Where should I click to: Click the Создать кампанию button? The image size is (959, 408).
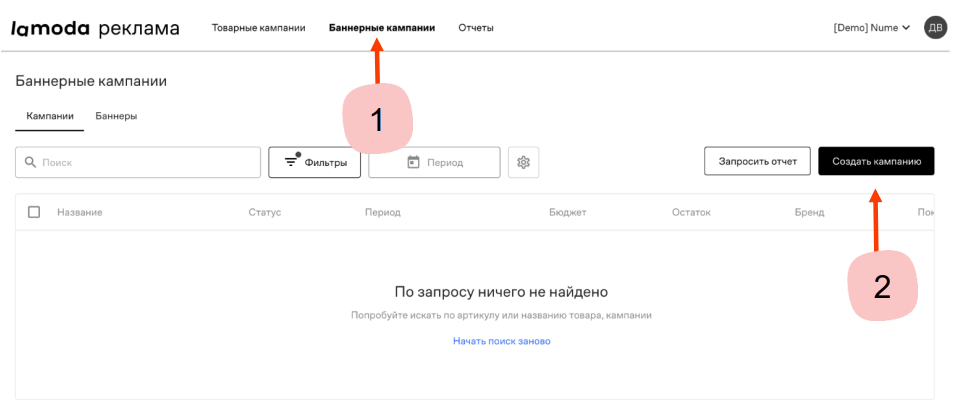pyautogui.click(x=876, y=161)
